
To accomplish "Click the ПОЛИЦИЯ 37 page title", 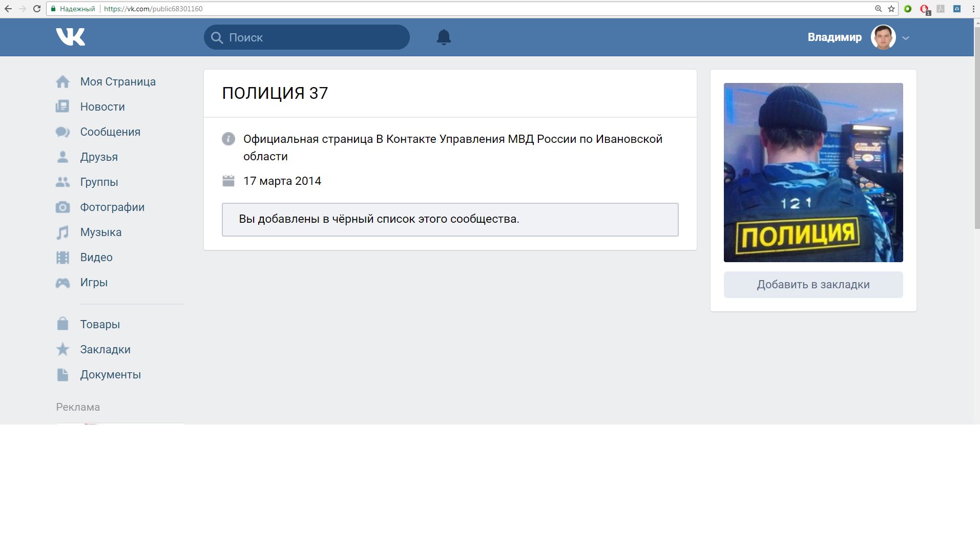I will pos(275,93).
